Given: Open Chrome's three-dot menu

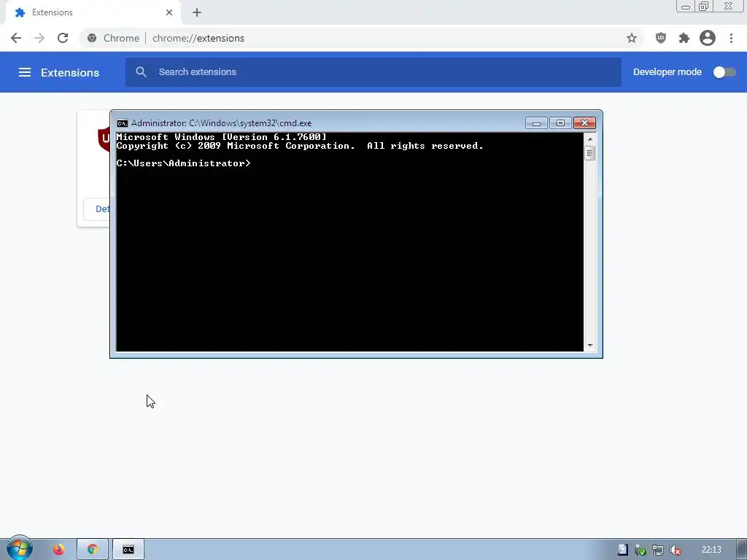Looking at the screenshot, I should pos(731,38).
